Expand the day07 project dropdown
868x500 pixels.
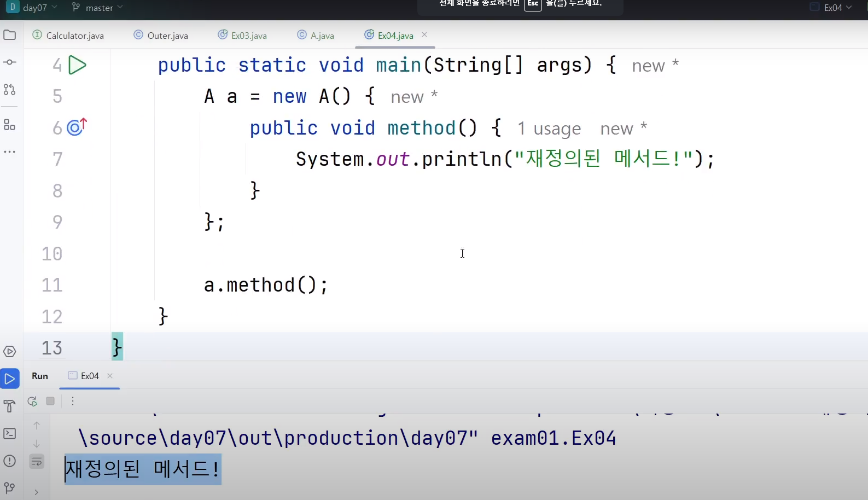32,8
